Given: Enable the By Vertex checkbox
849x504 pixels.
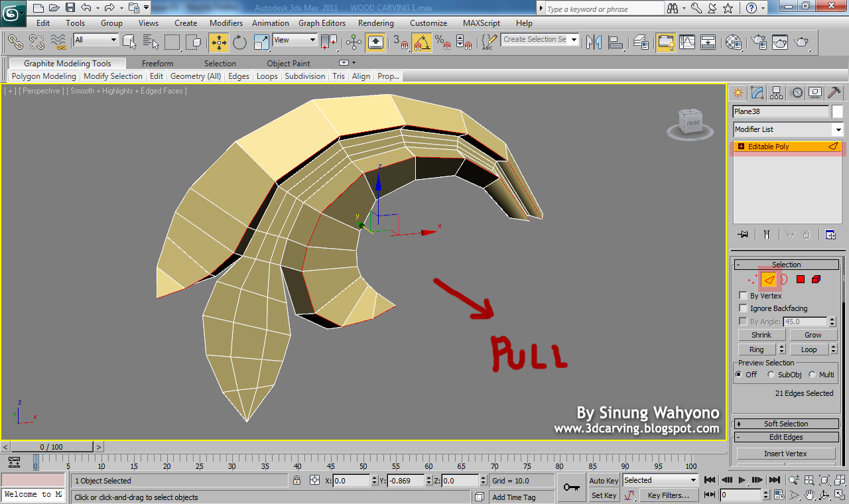Looking at the screenshot, I should (742, 296).
